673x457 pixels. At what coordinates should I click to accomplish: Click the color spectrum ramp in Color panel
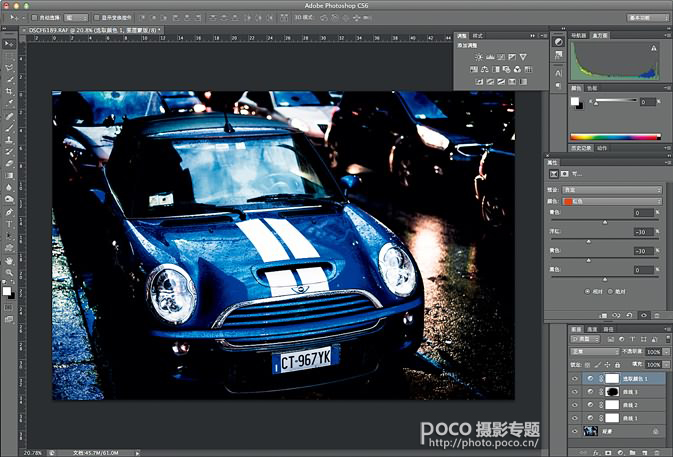pyautogui.click(x=615, y=137)
